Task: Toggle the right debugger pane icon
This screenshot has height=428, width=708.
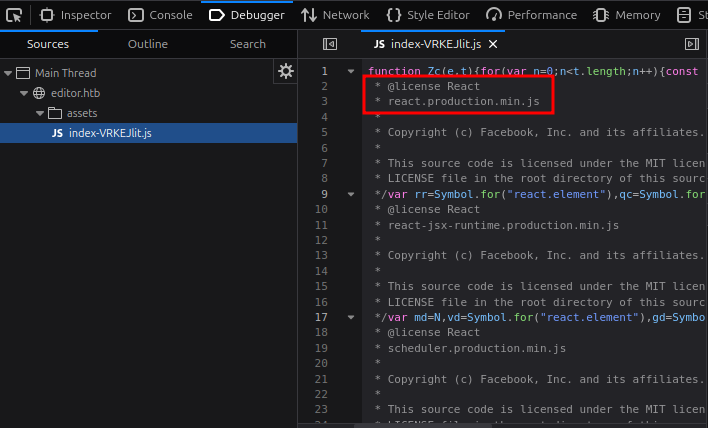Action: pos(690,44)
